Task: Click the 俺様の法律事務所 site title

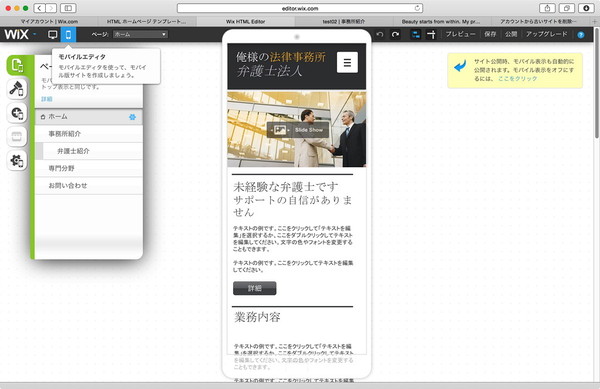Action: click(281, 57)
